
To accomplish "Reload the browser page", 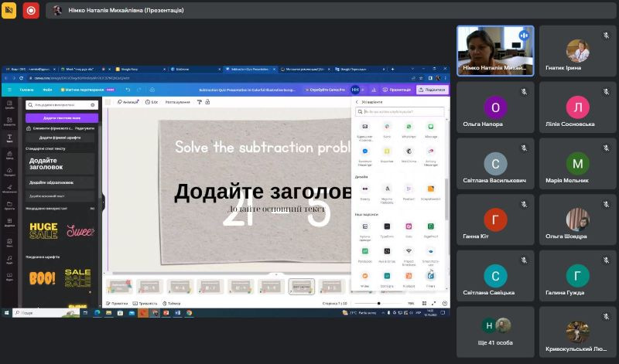I will [x=22, y=78].
